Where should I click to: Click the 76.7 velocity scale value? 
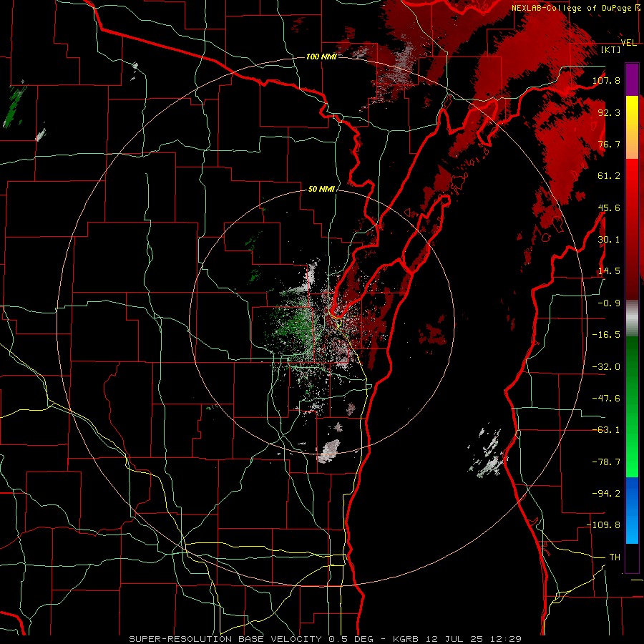[609, 144]
